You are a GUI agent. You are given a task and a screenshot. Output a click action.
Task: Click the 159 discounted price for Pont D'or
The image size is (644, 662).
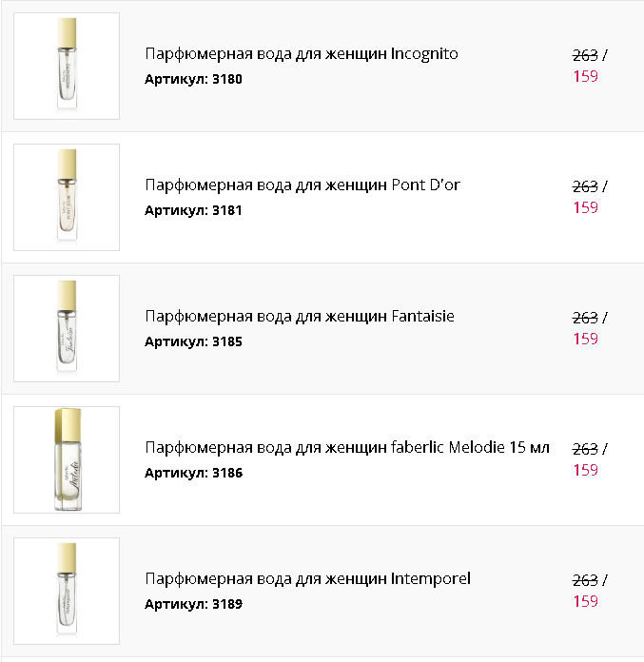point(585,207)
